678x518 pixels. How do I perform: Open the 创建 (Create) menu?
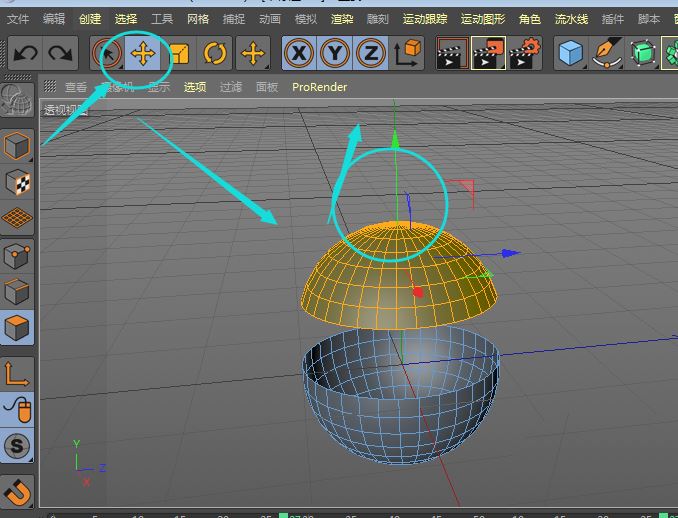click(x=90, y=19)
